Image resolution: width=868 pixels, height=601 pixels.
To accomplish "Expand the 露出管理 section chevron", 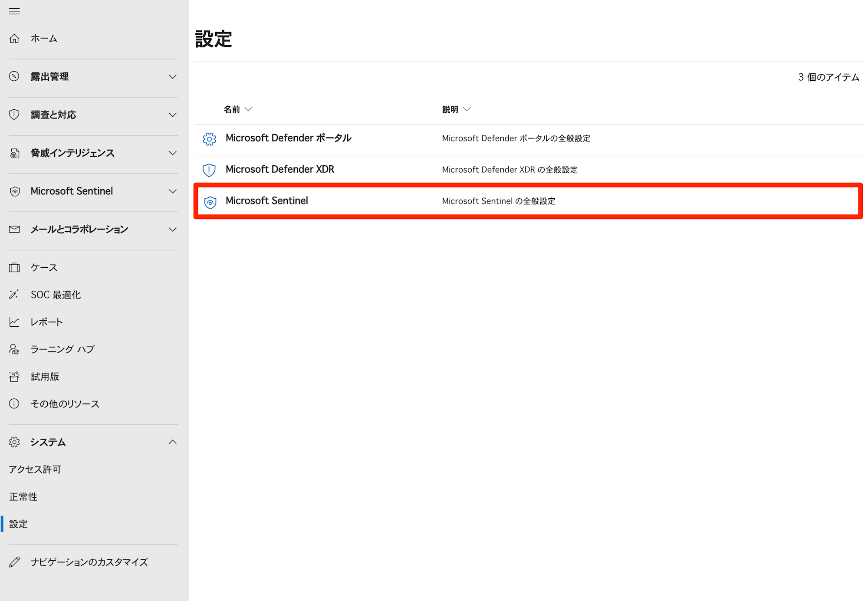I will [173, 77].
